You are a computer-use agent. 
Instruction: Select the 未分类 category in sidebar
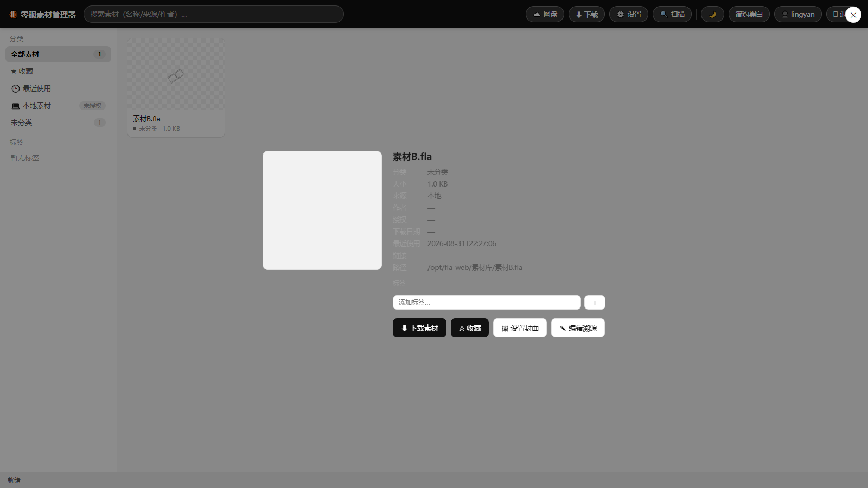[x=58, y=123]
